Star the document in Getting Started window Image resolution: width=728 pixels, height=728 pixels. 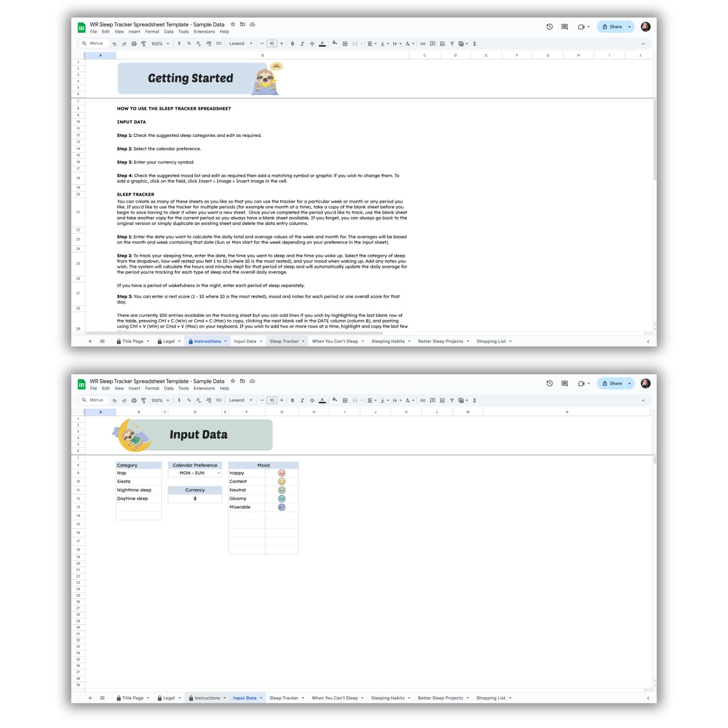(233, 24)
